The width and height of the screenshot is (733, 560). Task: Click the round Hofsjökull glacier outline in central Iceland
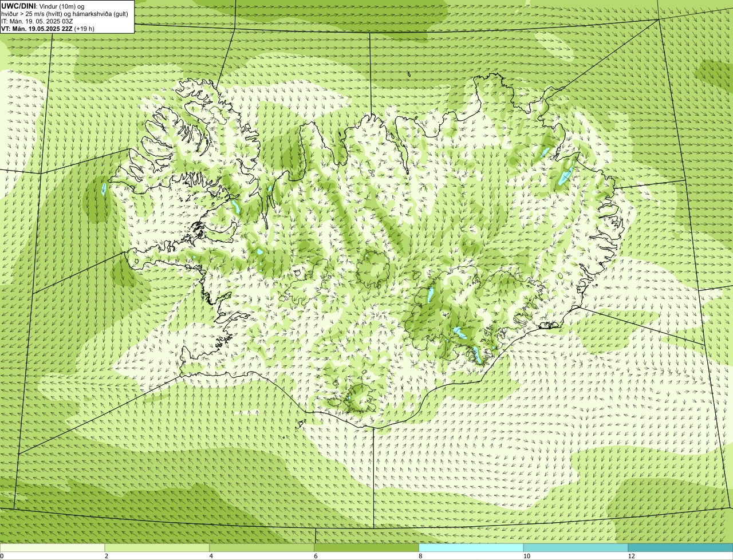[x=373, y=269]
